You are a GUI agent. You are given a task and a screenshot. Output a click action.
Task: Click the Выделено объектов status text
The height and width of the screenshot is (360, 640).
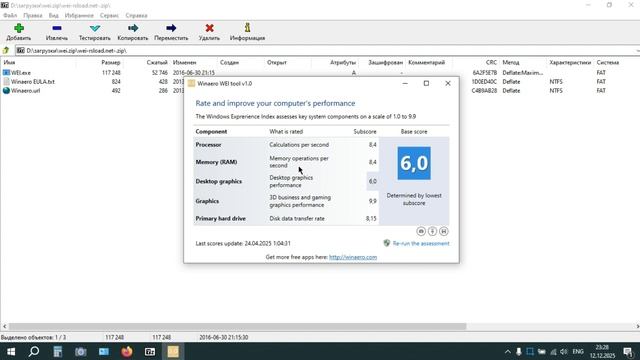(x=33, y=337)
